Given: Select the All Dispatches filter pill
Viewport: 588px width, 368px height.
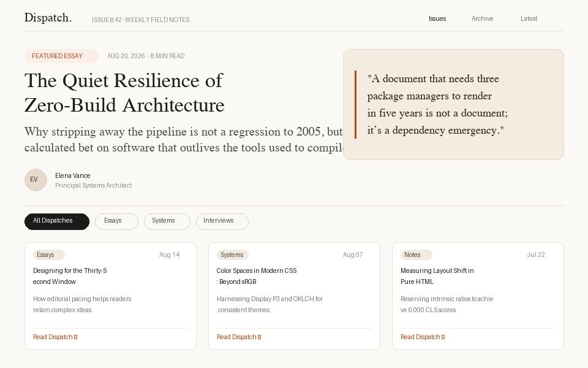Looking at the screenshot, I should 57,221.
